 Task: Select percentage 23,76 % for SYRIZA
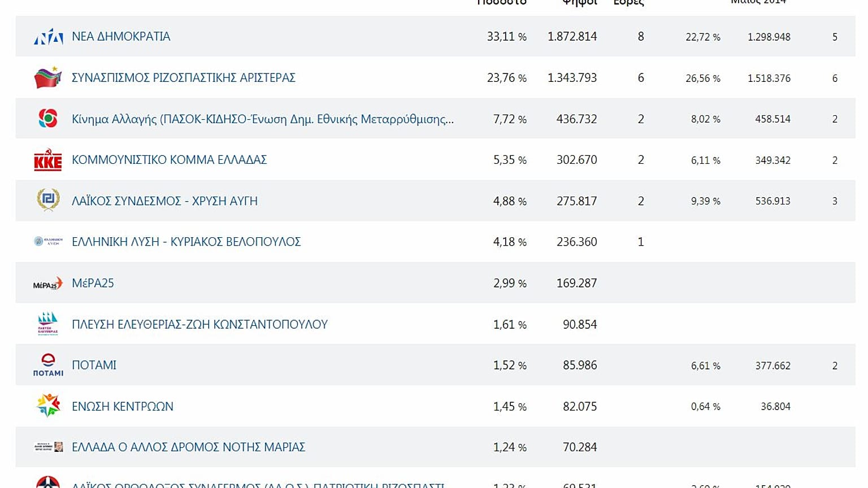[x=507, y=78]
